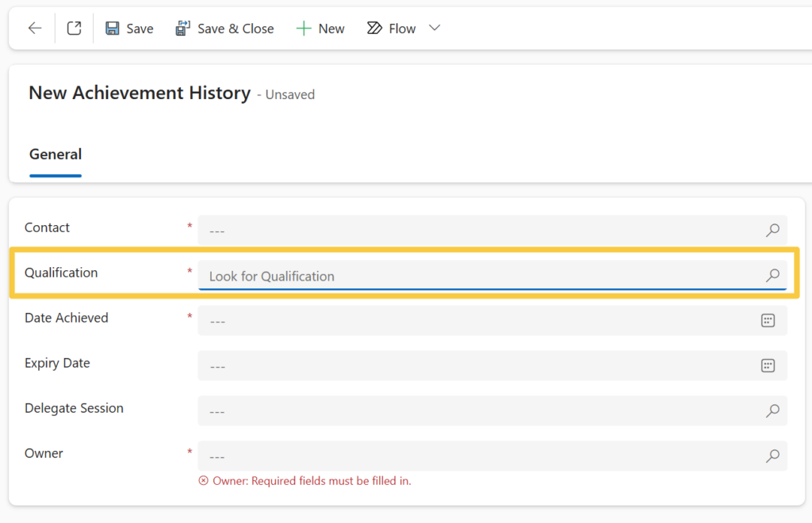812x523 pixels.
Task: Search Contact lookup magnifier icon
Action: 772,231
